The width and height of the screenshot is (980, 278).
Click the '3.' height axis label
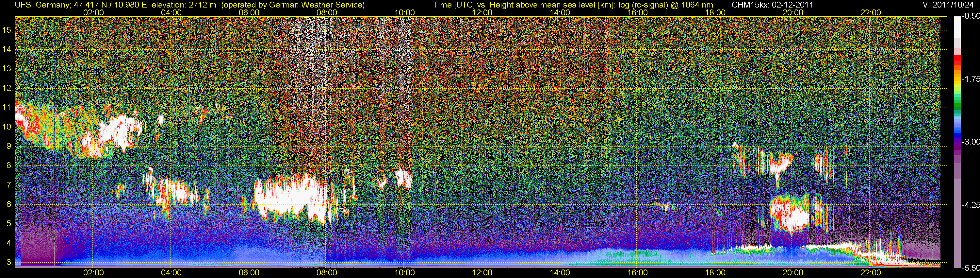point(9,262)
